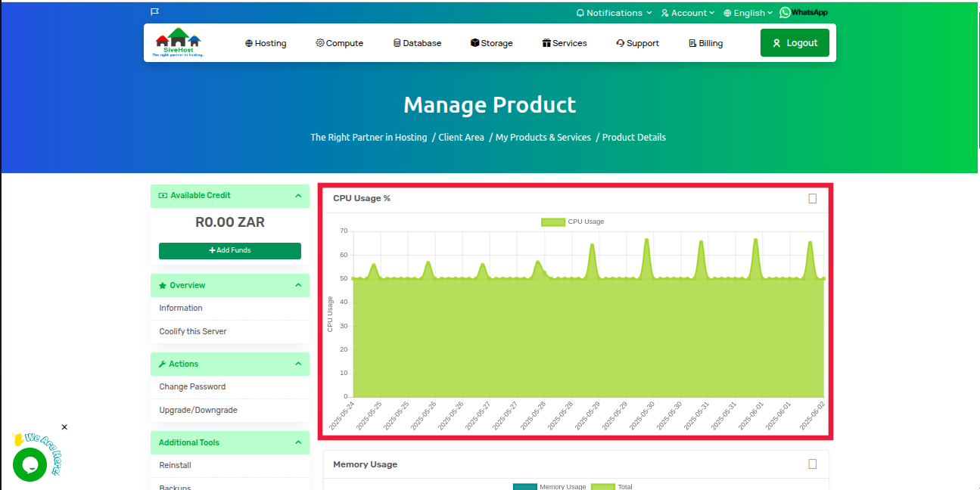Screen dimensions: 980x490
Task: Click the Memory Usage panel title
Action: 365,464
